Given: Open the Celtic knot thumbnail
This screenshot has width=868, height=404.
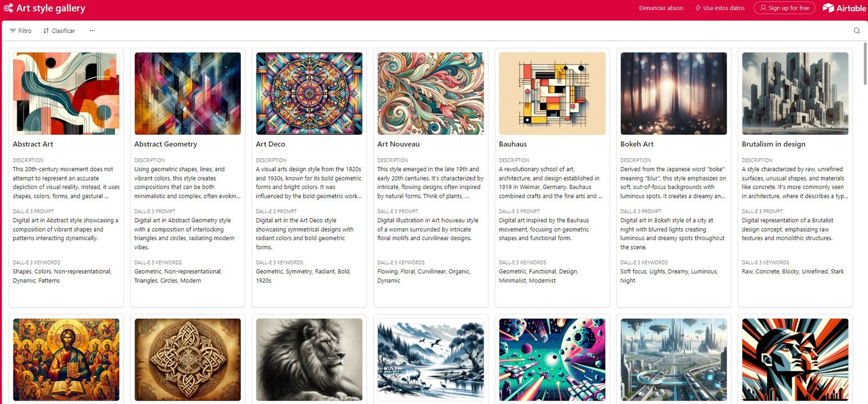Looking at the screenshot, I should tap(188, 360).
